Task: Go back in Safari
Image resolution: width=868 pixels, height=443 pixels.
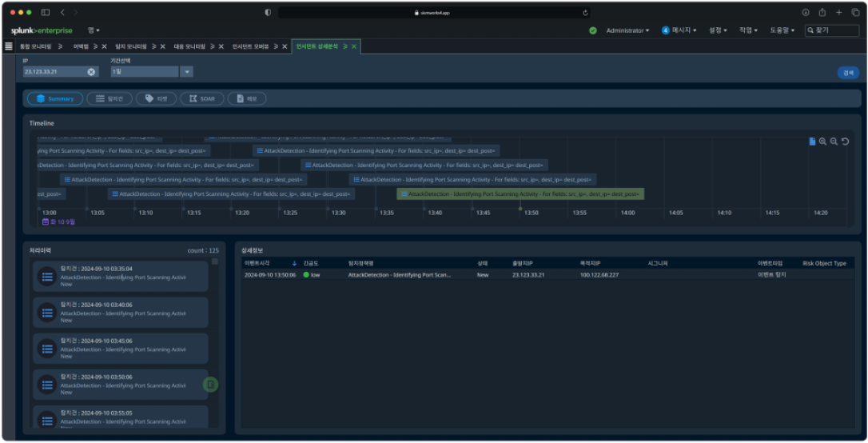Action: click(62, 12)
